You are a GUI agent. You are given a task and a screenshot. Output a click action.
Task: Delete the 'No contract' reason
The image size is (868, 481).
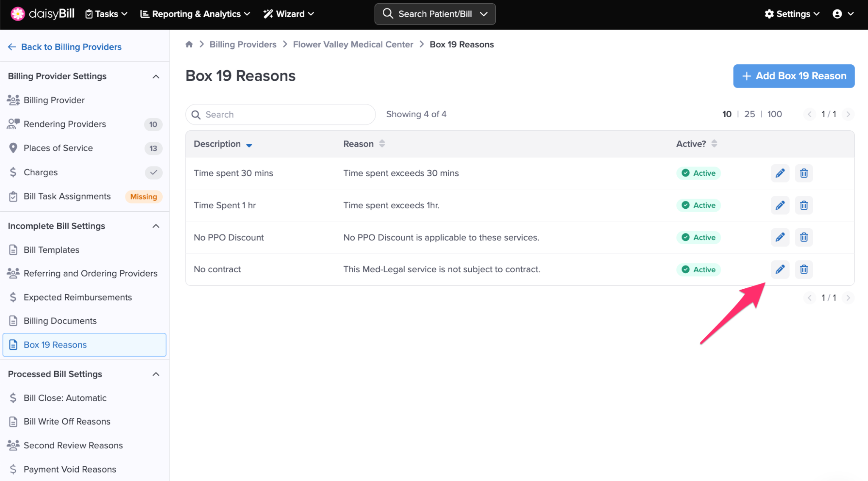[804, 269]
